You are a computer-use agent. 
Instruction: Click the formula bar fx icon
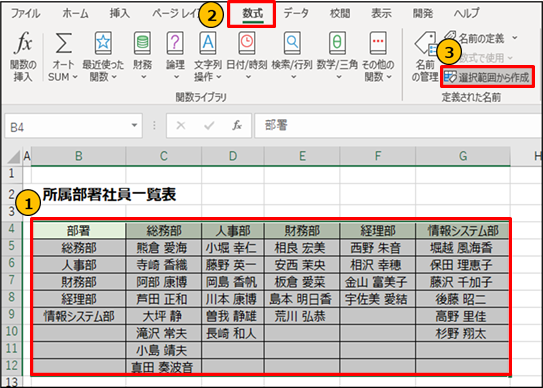[237, 125]
